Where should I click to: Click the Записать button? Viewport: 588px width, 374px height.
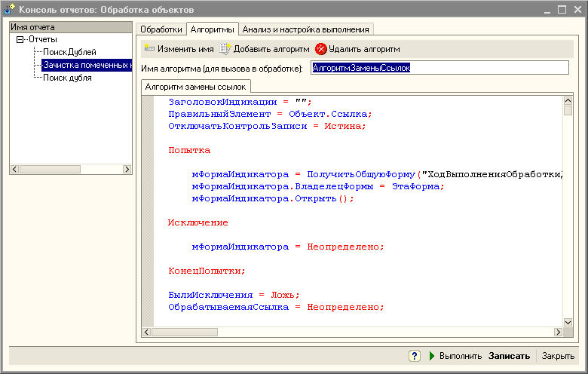coord(509,356)
